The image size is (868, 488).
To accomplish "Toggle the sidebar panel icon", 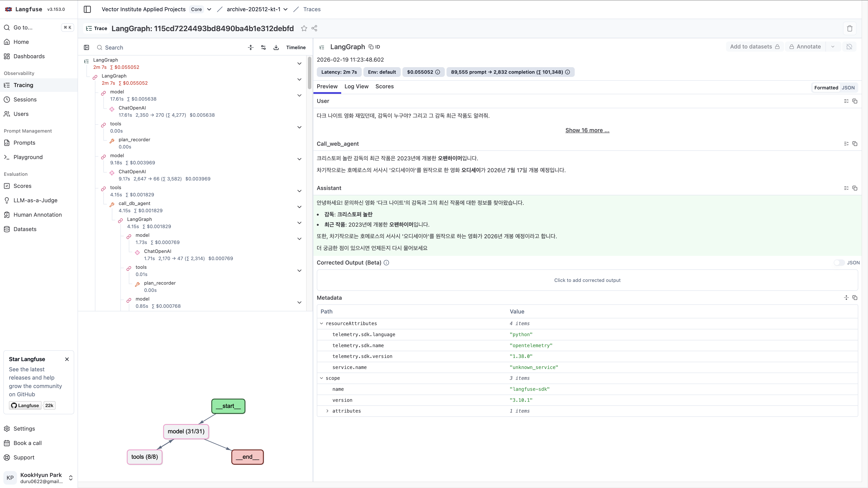I will [x=87, y=9].
